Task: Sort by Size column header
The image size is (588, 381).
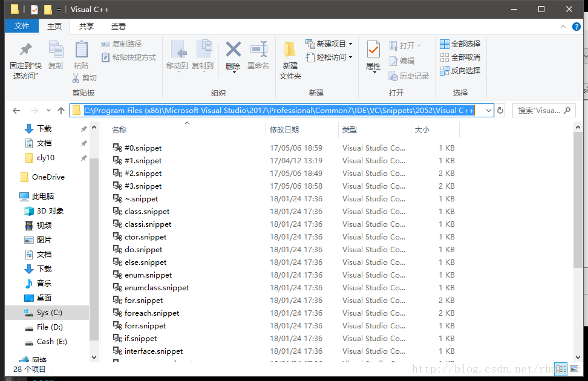Action: coord(422,130)
